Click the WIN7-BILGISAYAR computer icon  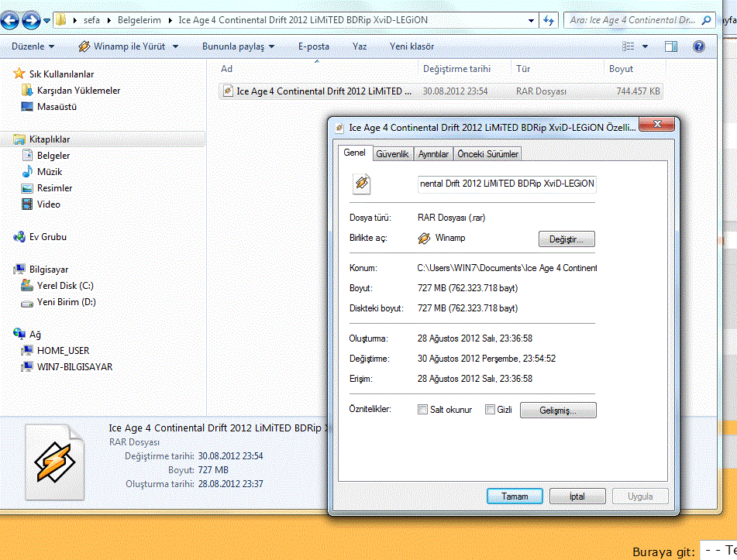[27, 366]
